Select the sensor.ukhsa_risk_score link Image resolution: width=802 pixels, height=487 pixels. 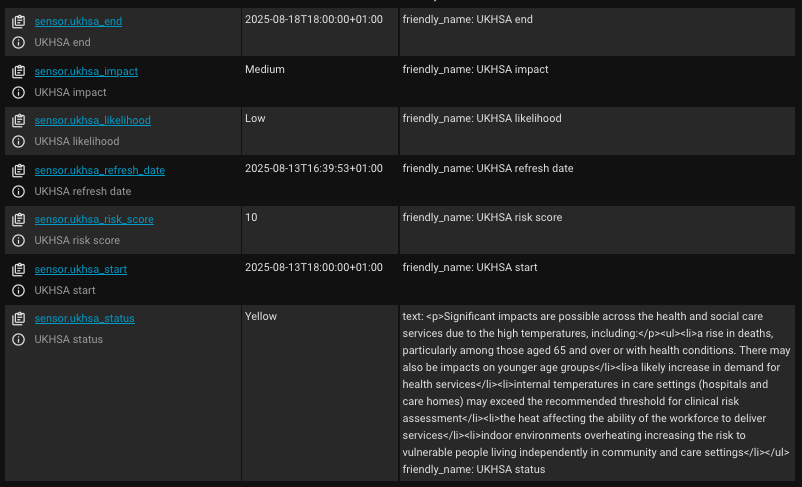[x=94, y=219]
